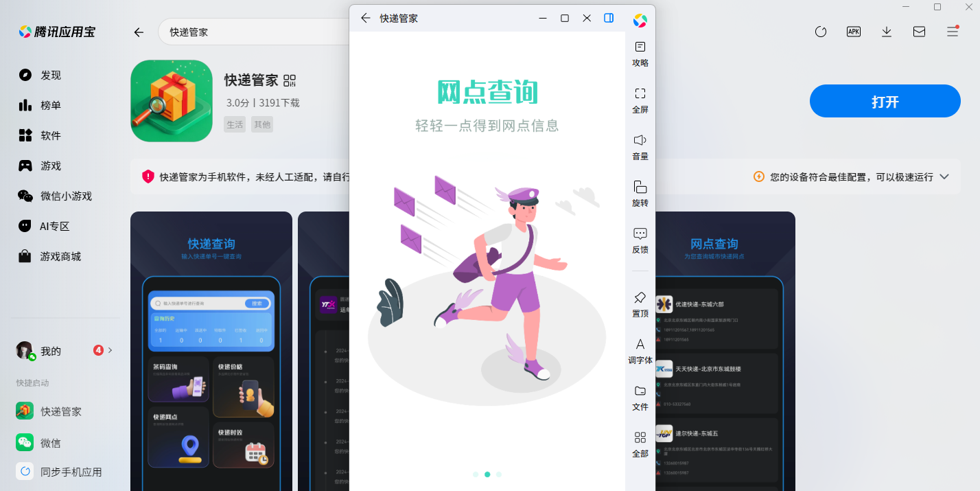Go back in the 快递管家 app window

point(366,18)
